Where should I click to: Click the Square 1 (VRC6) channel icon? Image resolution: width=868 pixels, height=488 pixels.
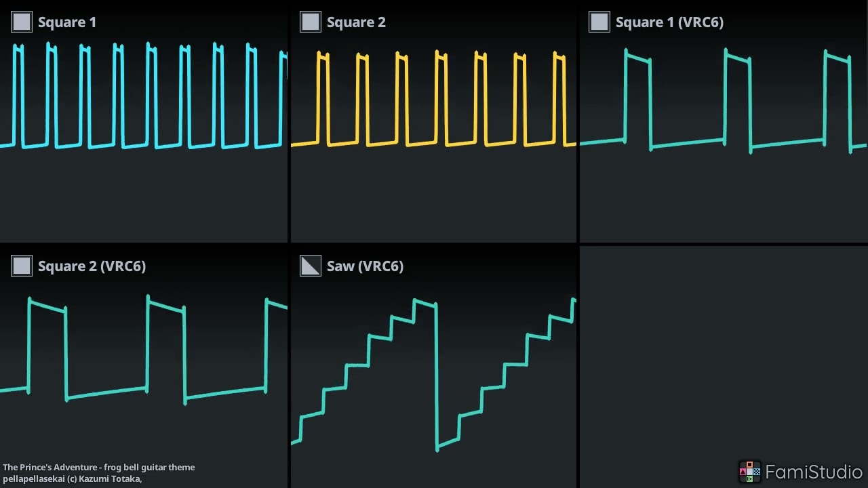[599, 22]
